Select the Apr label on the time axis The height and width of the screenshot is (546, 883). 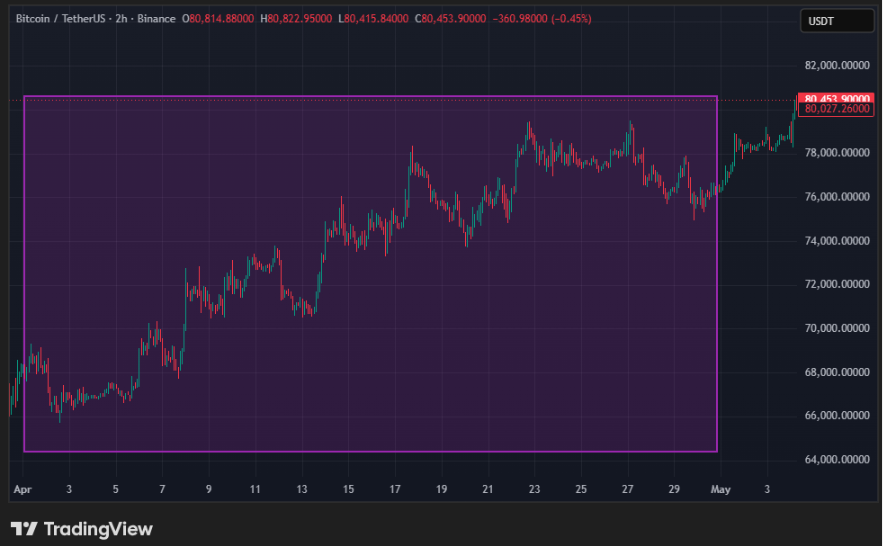click(23, 489)
